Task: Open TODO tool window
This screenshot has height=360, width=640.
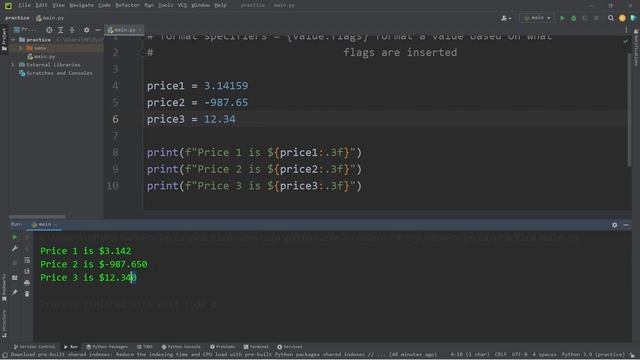Action: click(x=145, y=347)
